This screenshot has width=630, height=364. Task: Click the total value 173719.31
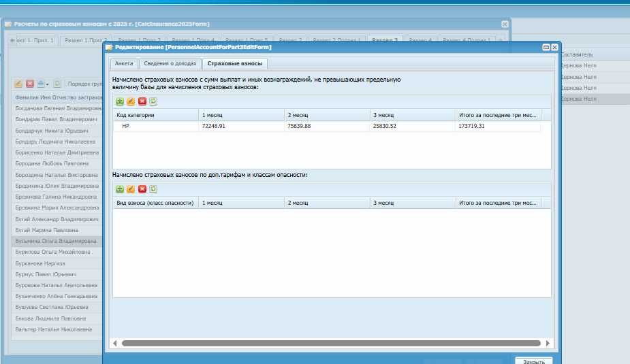point(471,126)
